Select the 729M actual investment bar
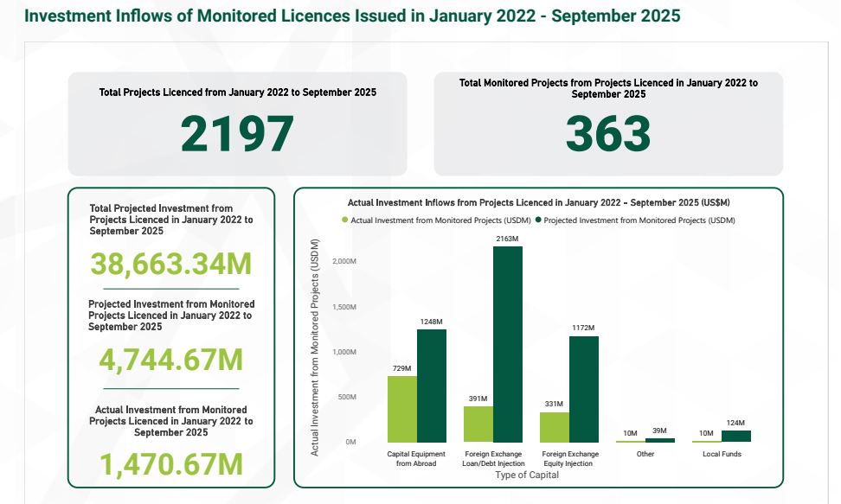The image size is (841, 504). (x=403, y=411)
